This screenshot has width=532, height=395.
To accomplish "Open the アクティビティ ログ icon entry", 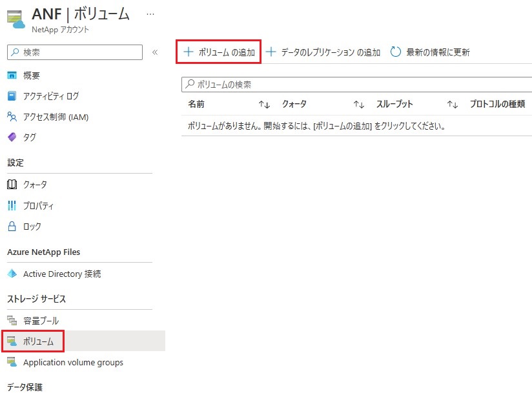I will 12,96.
